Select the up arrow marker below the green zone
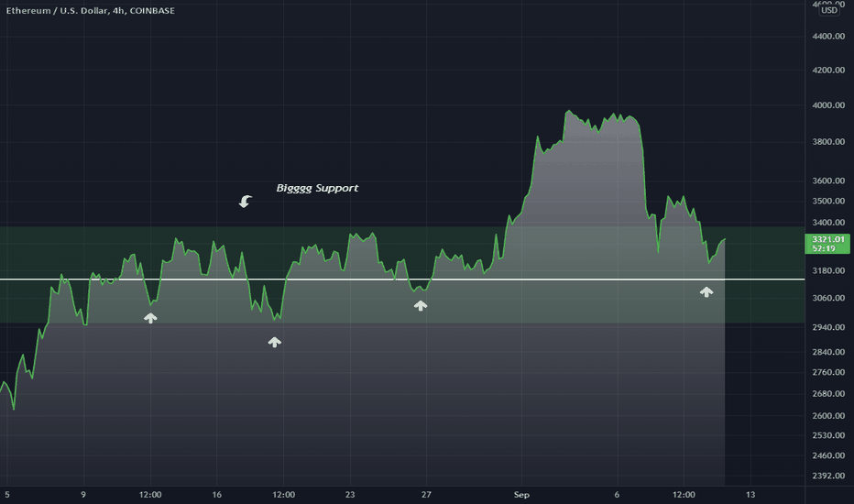 (275, 342)
